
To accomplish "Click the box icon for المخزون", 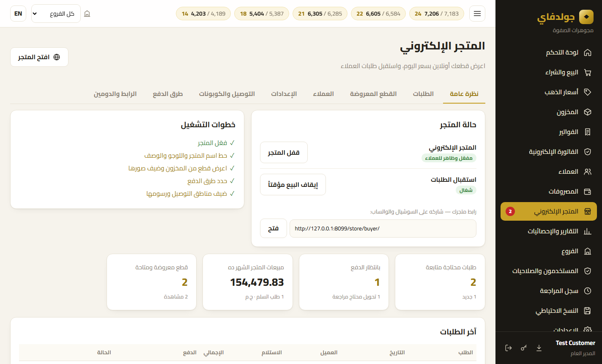I will 587,112.
